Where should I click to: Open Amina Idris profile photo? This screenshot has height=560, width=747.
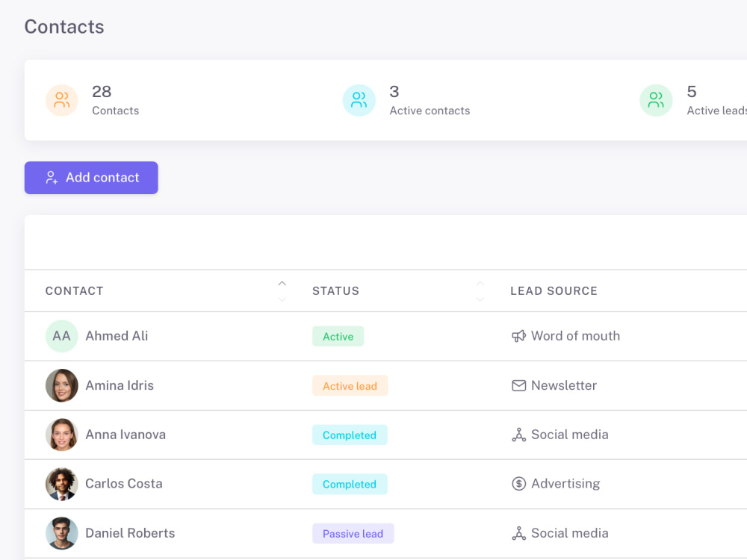tap(62, 385)
